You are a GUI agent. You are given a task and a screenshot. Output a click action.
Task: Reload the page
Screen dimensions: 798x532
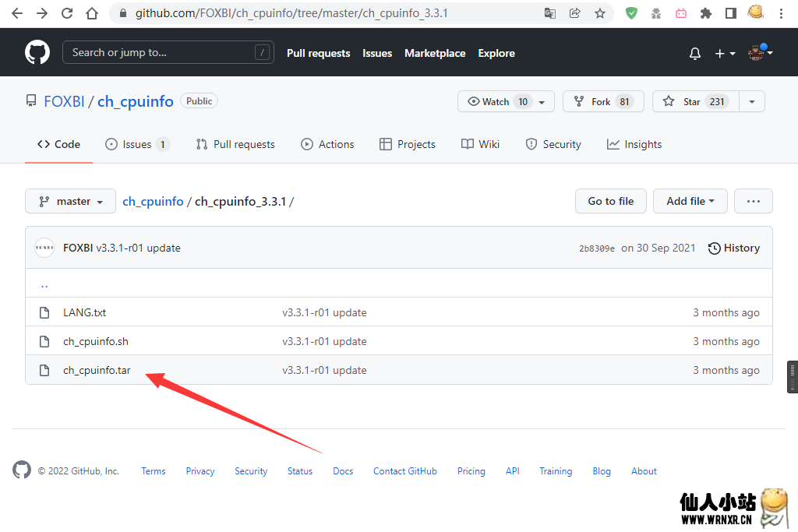click(67, 13)
